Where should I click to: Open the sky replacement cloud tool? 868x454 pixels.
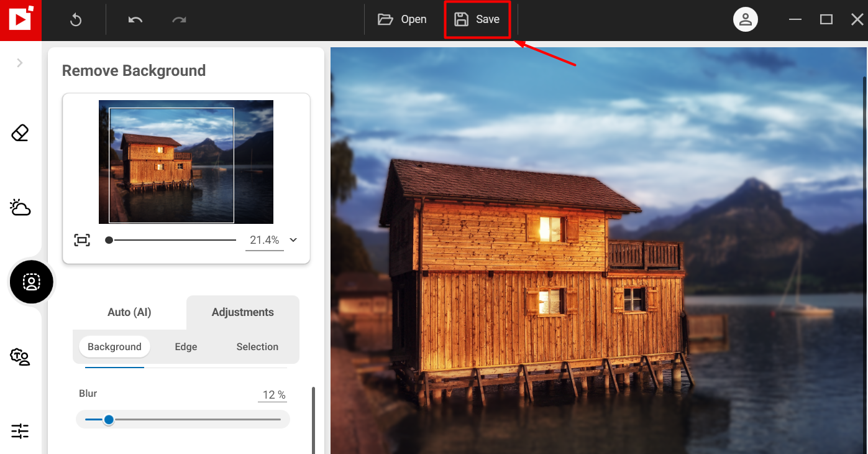[x=21, y=207]
